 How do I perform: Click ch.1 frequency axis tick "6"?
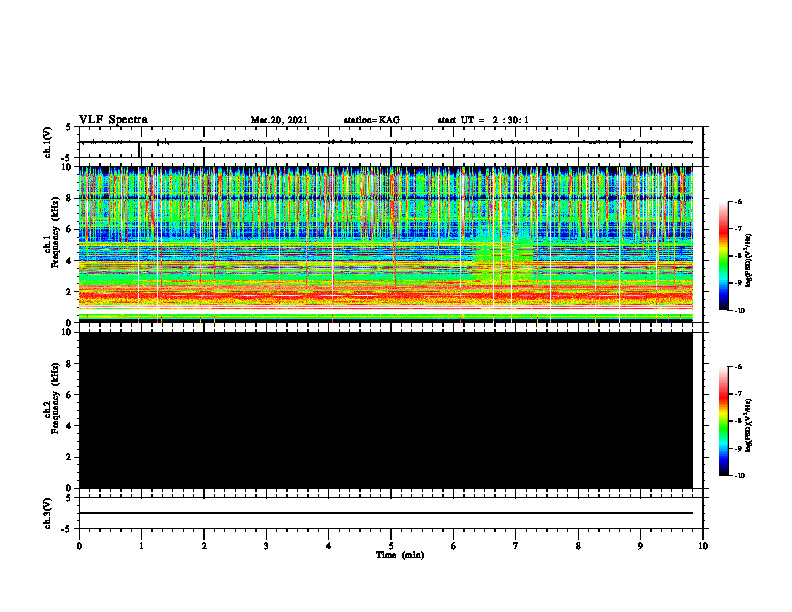pos(70,229)
